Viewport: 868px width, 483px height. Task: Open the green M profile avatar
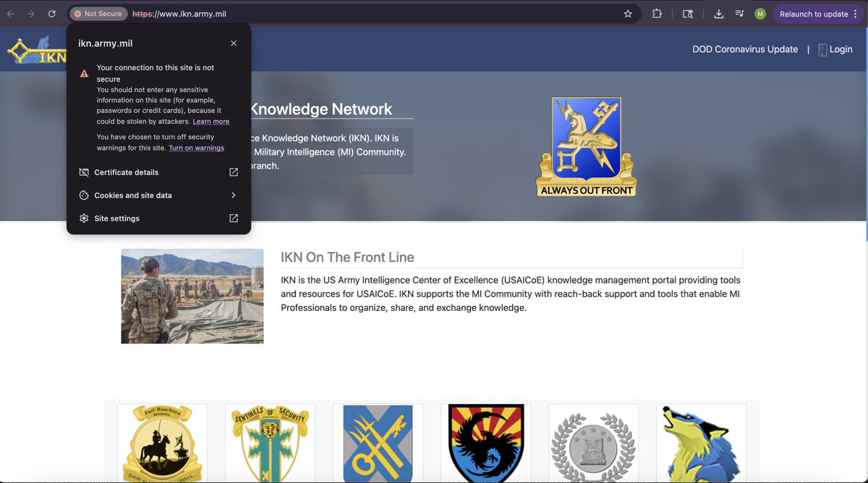pyautogui.click(x=760, y=14)
